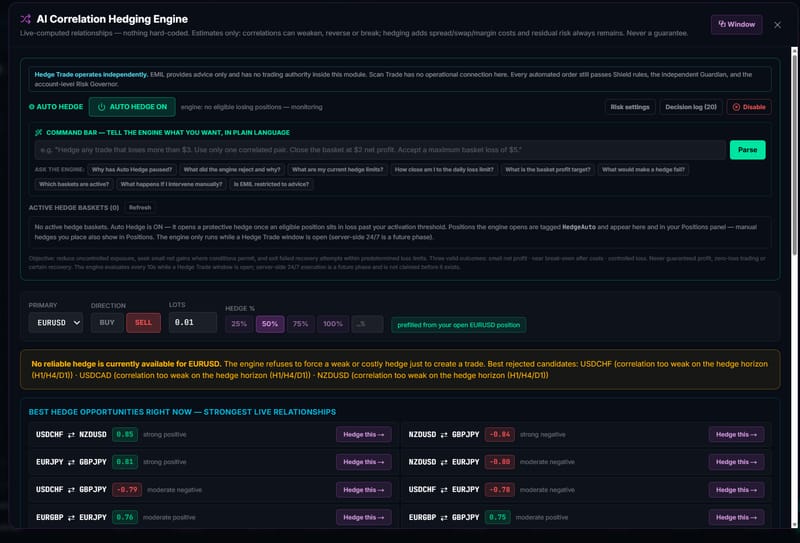Image resolution: width=800 pixels, height=543 pixels.
Task: Click the swap icon in the EURGBP EURJPY row
Action: 71,518
